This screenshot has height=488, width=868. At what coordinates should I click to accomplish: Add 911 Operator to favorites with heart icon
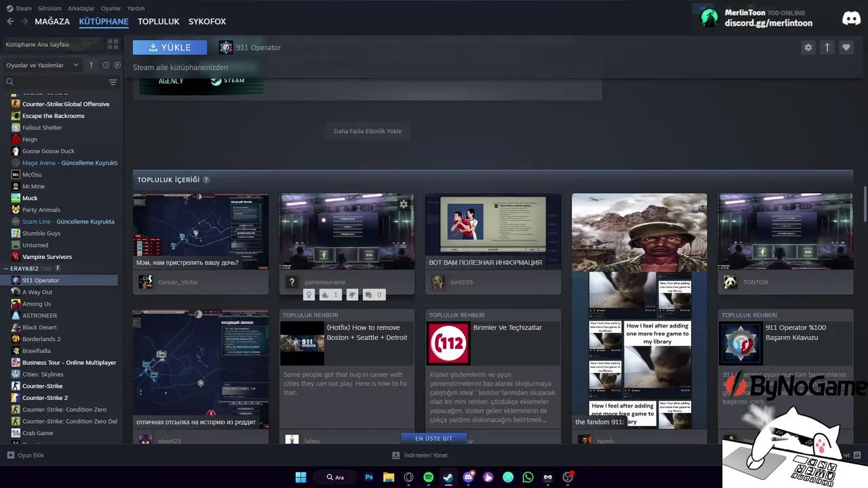click(x=846, y=47)
